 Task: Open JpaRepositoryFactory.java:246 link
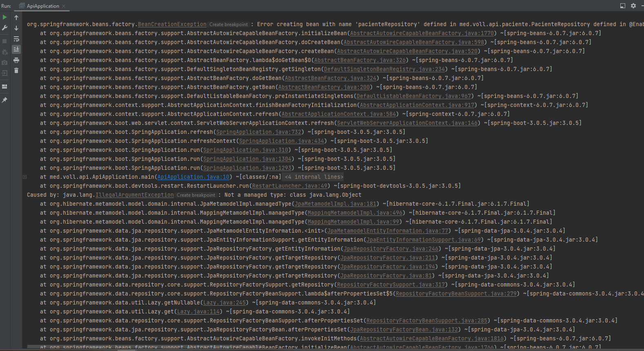pos(391,249)
